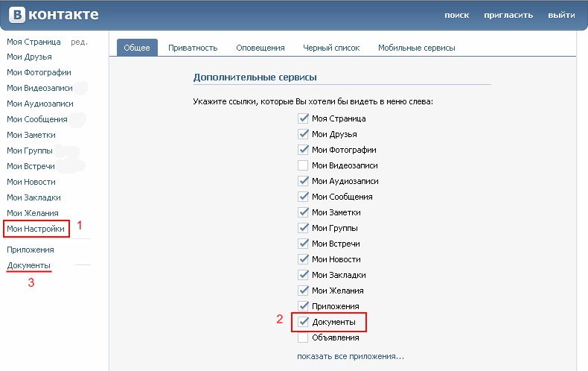This screenshot has height=371, width=588.
Task: Click показать все приложения link
Action: [x=351, y=356]
